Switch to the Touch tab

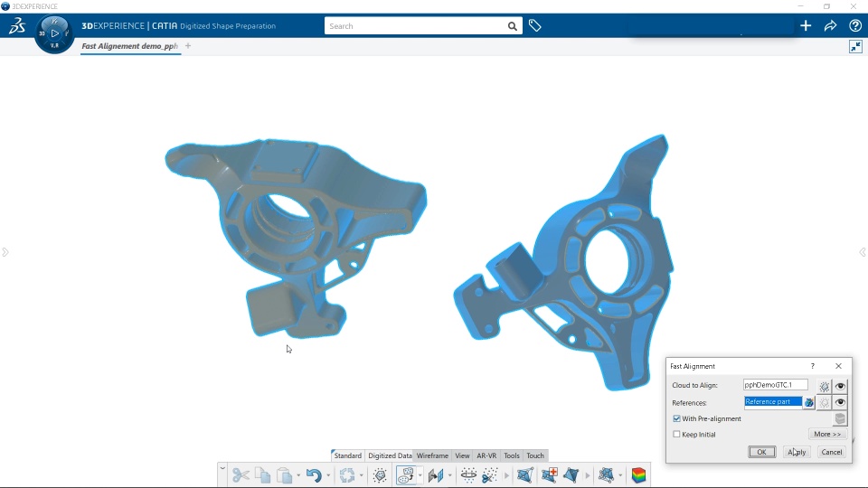coord(535,455)
